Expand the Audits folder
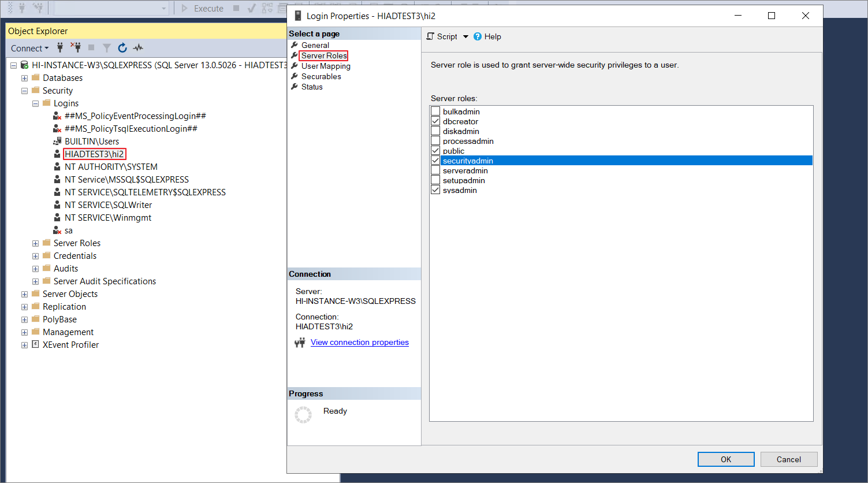868x483 pixels. tap(35, 269)
